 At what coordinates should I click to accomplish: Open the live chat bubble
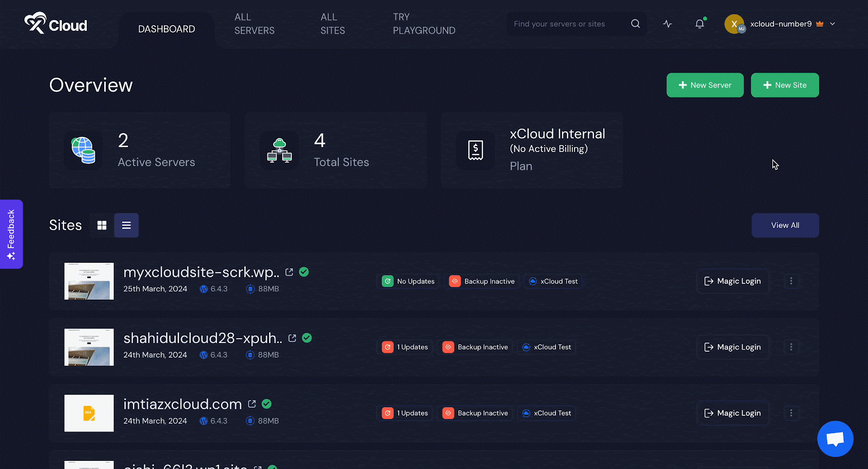coord(835,439)
